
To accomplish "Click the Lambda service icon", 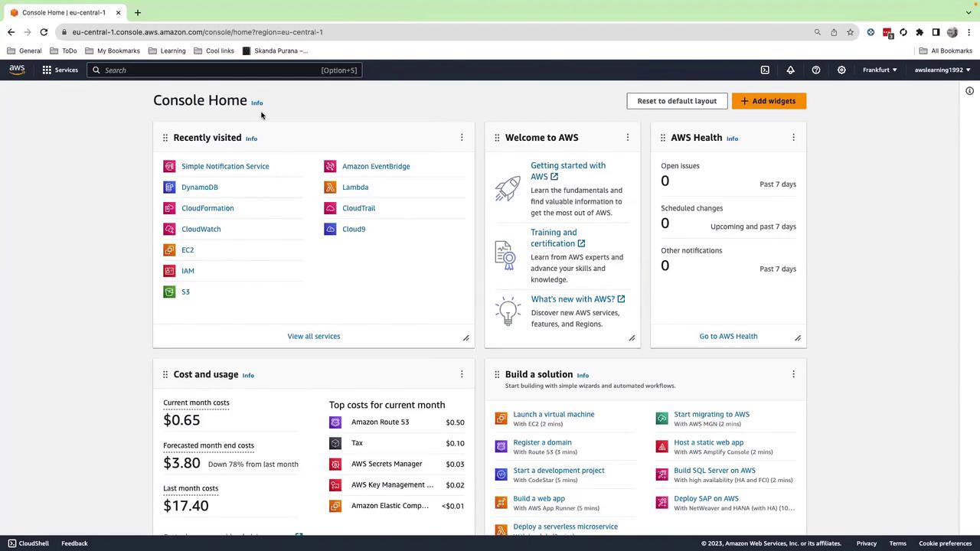I will click(330, 187).
